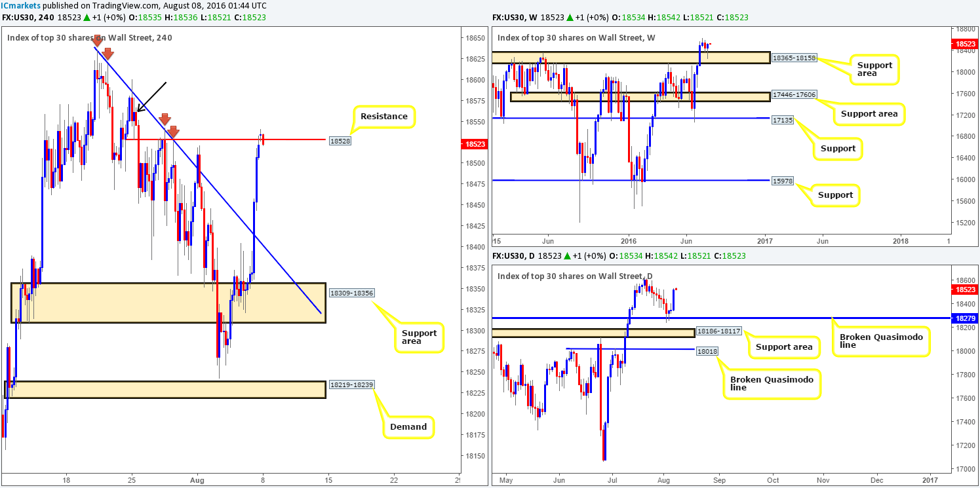Select the 18309-18356 zone label
The height and width of the screenshot is (488, 980).
coord(351,293)
